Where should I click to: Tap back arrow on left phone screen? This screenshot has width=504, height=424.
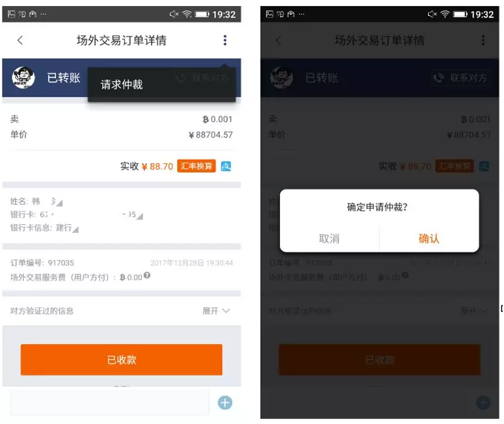coord(20,40)
